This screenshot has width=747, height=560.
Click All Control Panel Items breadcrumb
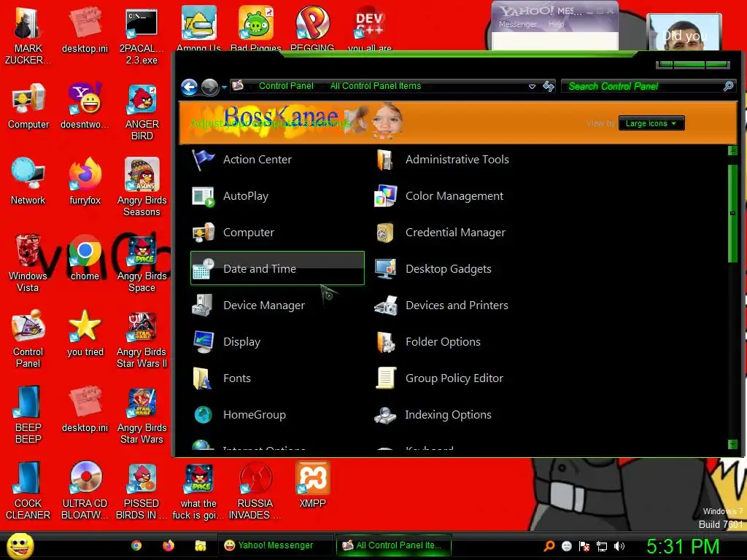[376, 86]
